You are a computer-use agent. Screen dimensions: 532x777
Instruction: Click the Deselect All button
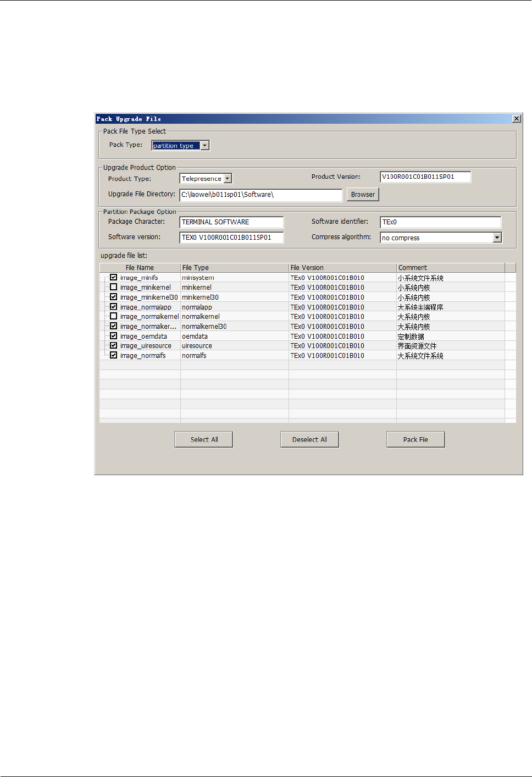coord(309,439)
